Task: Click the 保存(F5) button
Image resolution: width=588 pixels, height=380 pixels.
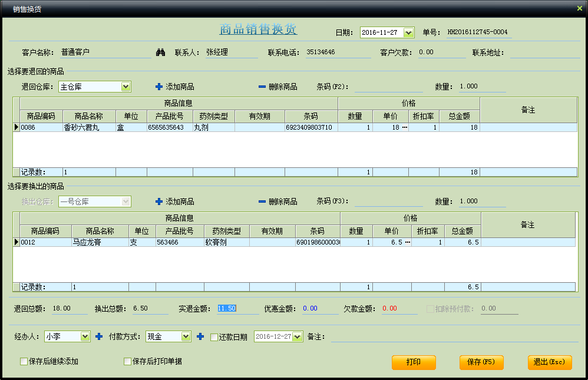Action: click(481, 362)
